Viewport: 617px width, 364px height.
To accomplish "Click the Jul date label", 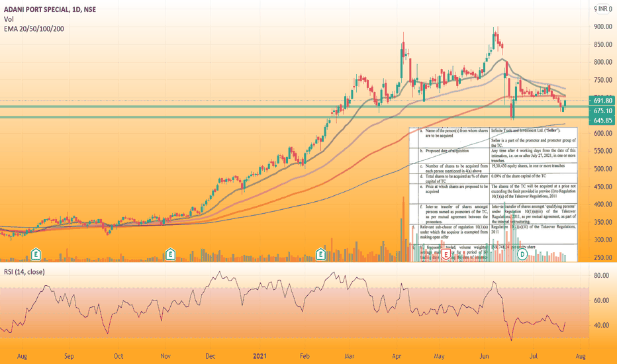I will (533, 356).
